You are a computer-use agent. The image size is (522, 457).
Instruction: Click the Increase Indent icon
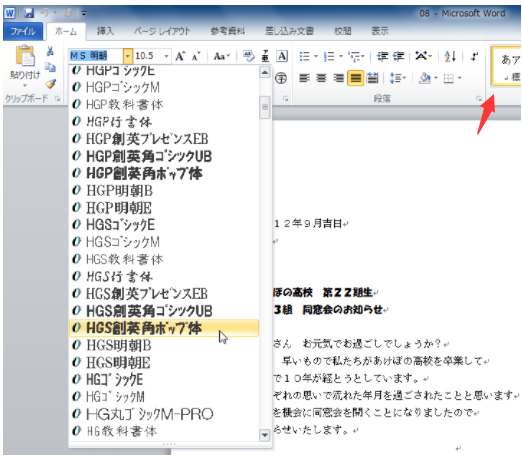click(398, 56)
